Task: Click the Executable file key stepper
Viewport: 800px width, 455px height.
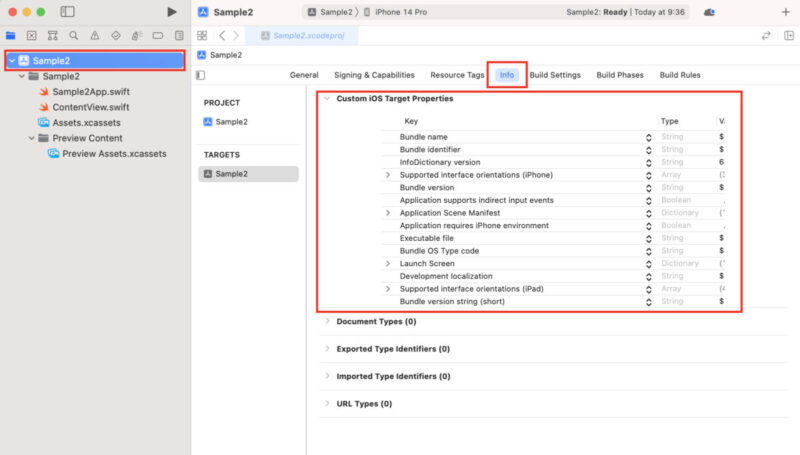Action: point(648,238)
